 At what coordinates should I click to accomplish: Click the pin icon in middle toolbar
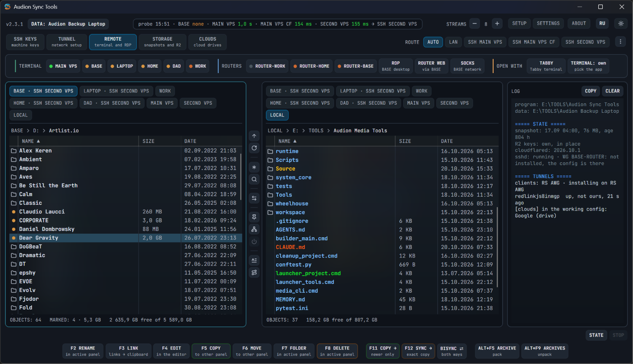(x=254, y=217)
